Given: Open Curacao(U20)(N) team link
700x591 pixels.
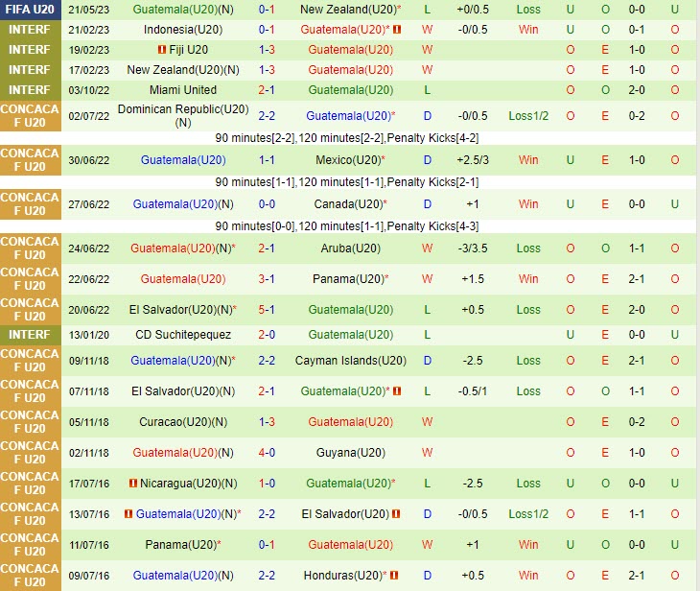Looking at the screenshot, I should coord(183,422).
